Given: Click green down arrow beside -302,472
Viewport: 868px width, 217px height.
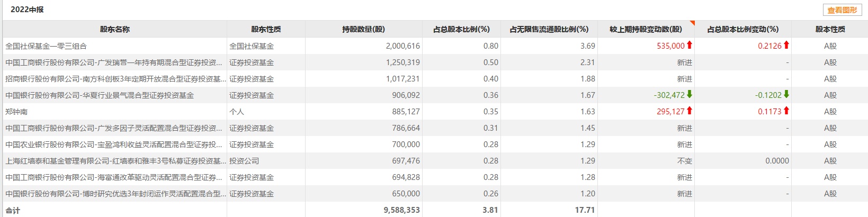Looking at the screenshot, I should [x=690, y=95].
